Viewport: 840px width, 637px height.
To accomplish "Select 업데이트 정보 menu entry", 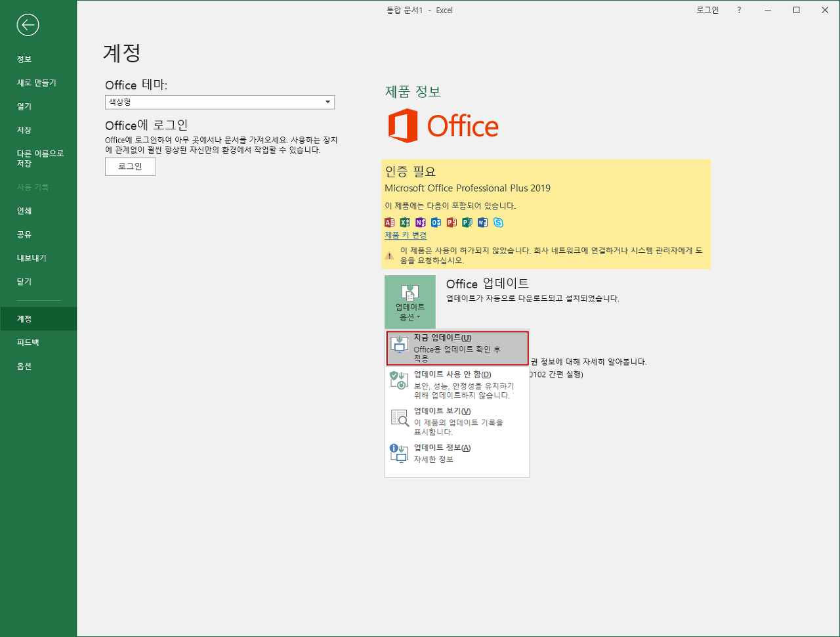I will pos(457,453).
